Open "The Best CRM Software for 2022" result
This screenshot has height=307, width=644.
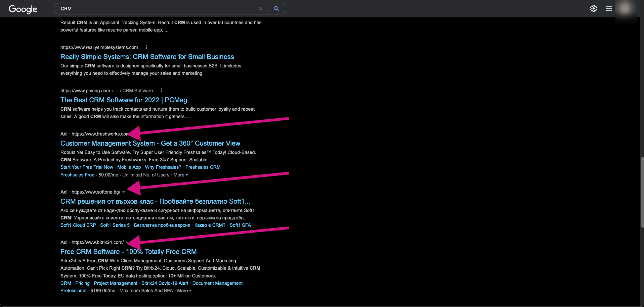[x=124, y=100]
